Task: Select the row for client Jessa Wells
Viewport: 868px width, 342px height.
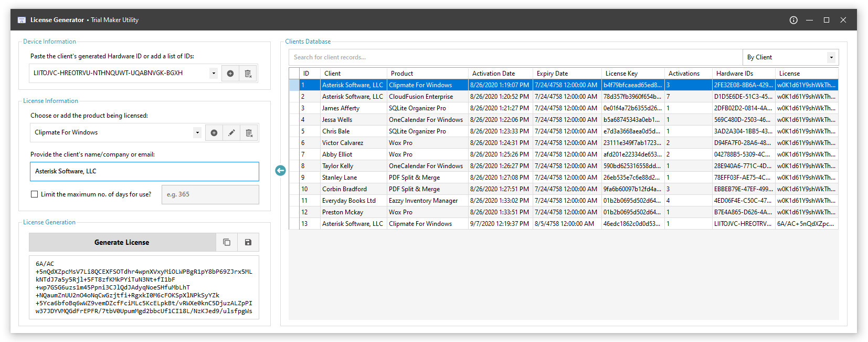Action: tap(563, 120)
